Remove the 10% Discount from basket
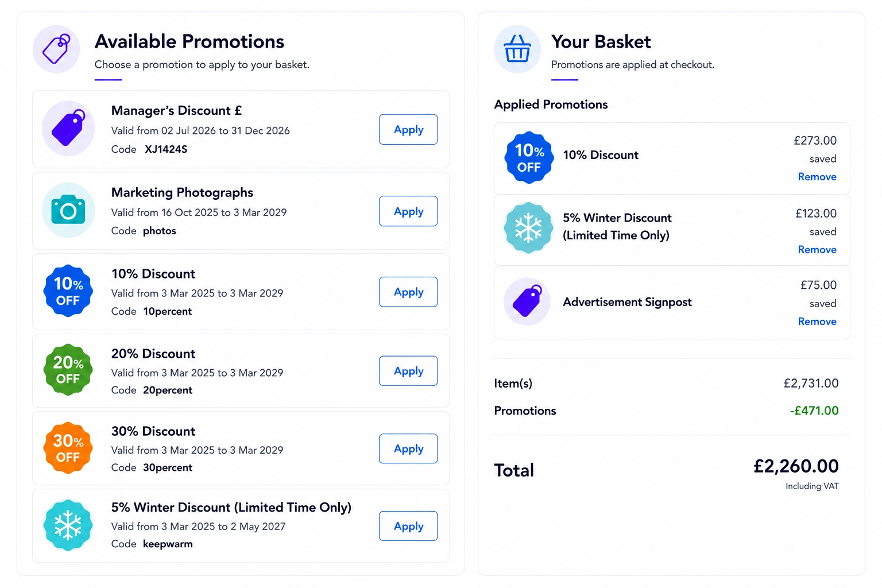 [x=817, y=177]
